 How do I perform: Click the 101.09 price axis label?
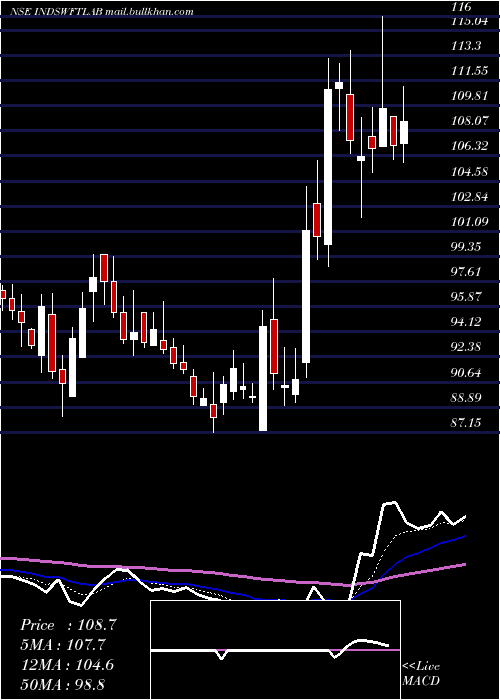pyautogui.click(x=469, y=221)
